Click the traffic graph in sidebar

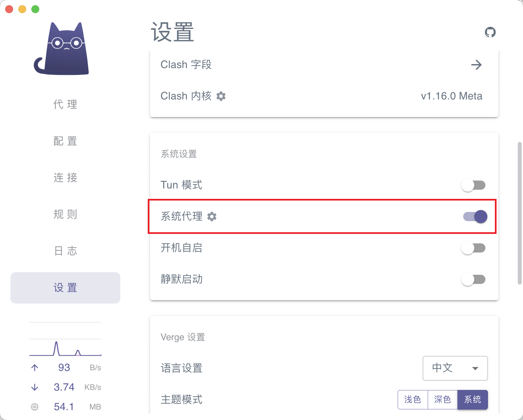65,339
